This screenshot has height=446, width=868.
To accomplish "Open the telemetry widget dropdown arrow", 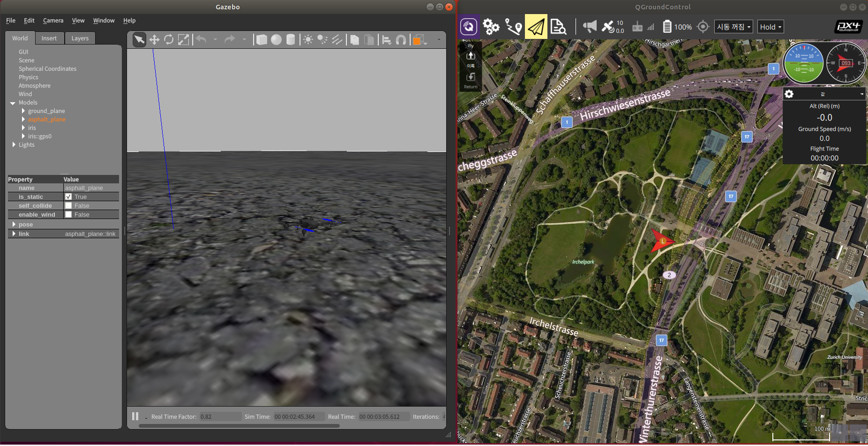I will pyautogui.click(x=861, y=94).
